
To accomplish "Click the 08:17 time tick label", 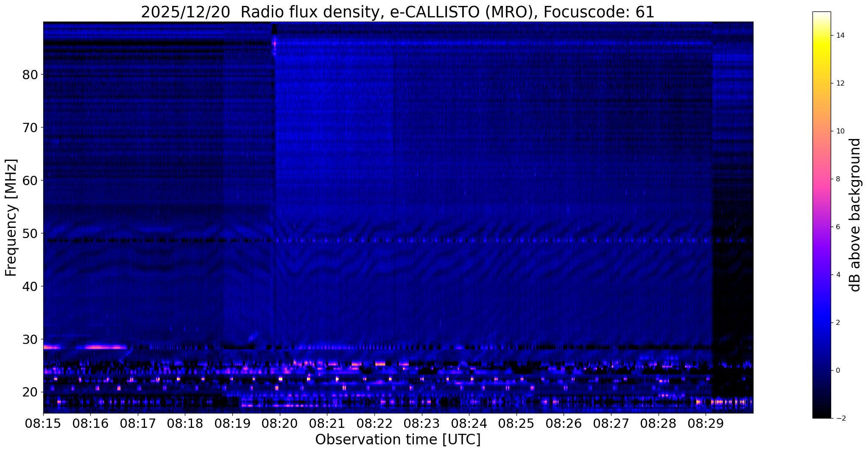I will pyautogui.click(x=138, y=424).
